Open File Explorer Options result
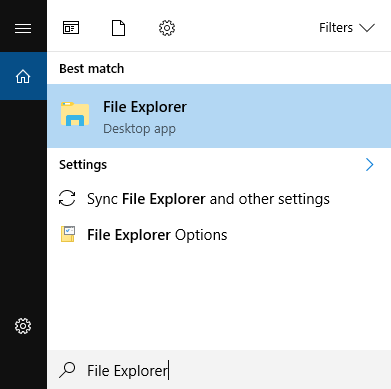The height and width of the screenshot is (389, 391). 219,235
